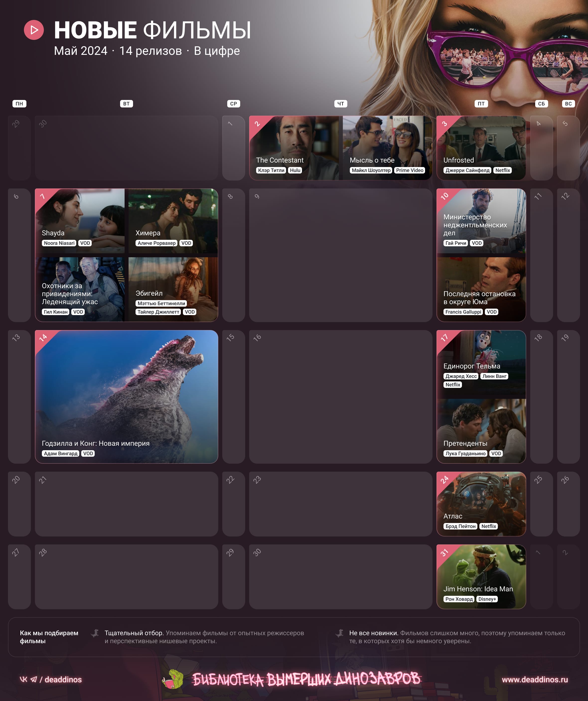Image resolution: width=588 pixels, height=701 pixels.
Task: Click the Рон Ховард director tag
Action: coord(459,599)
